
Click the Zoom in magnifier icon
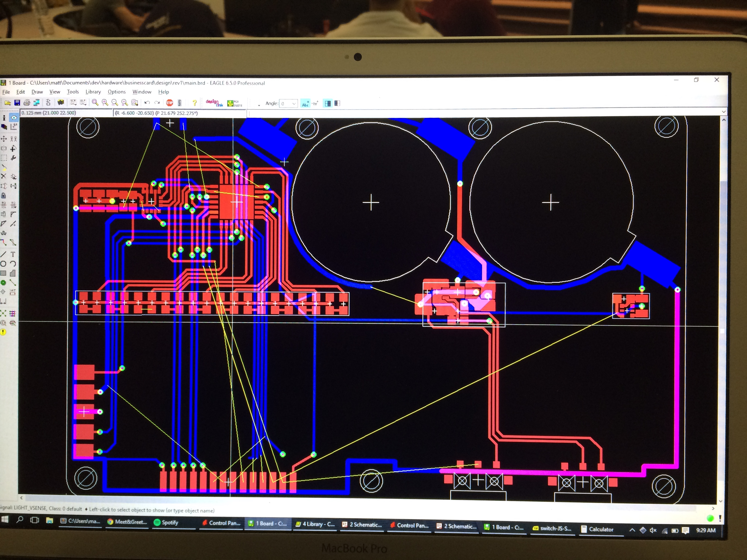(105, 103)
